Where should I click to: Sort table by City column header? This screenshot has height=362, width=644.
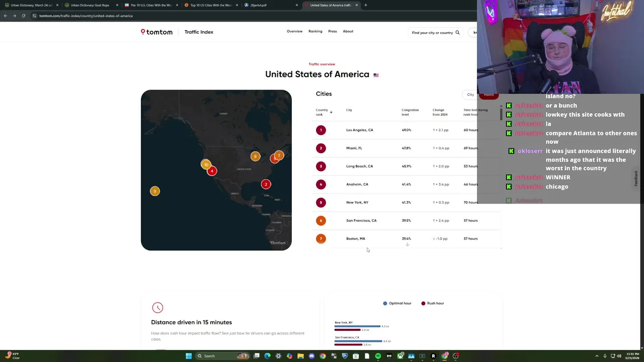[x=349, y=110]
